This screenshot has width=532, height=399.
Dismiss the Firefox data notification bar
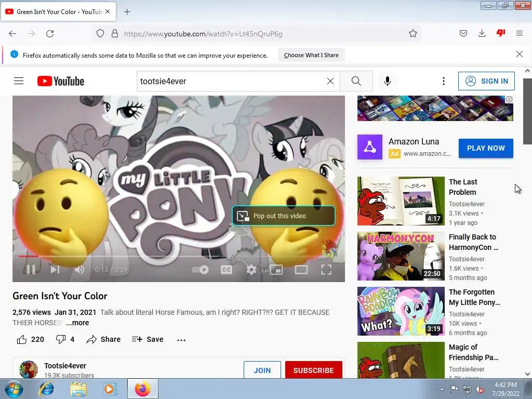click(x=519, y=54)
